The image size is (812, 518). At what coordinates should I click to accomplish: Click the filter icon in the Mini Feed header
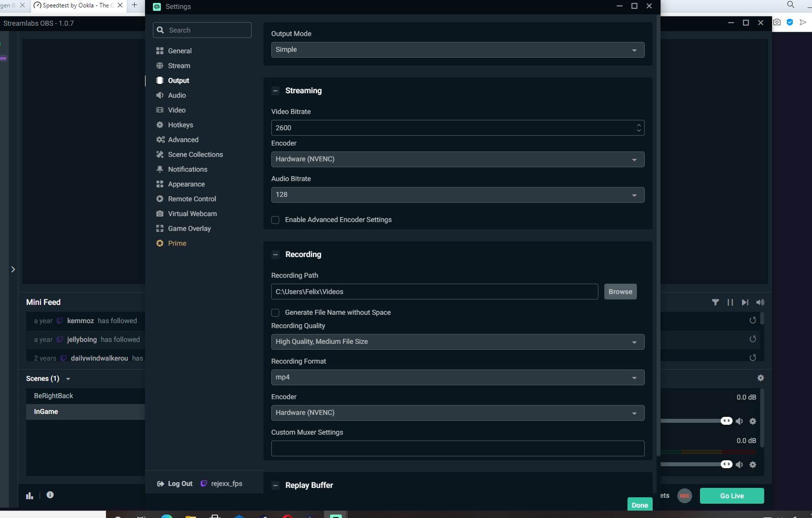pyautogui.click(x=715, y=302)
